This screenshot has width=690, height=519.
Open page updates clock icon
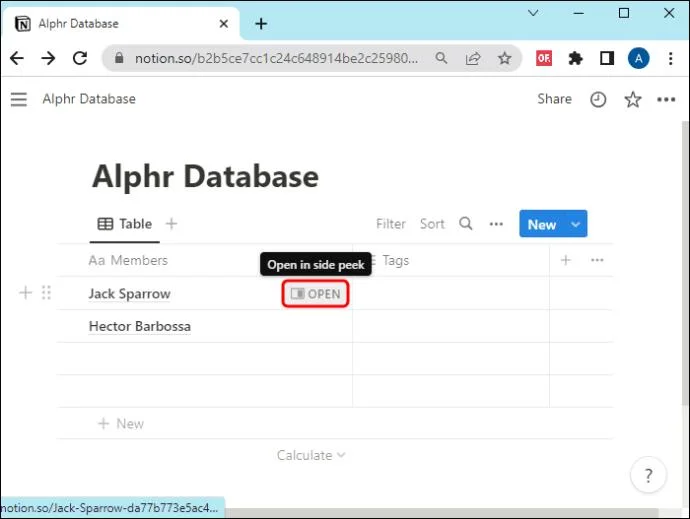(x=598, y=99)
